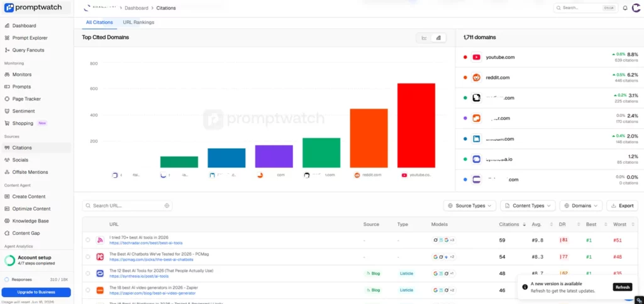Open Create Content
Viewport: 644px width, 304px height.
tap(29, 197)
